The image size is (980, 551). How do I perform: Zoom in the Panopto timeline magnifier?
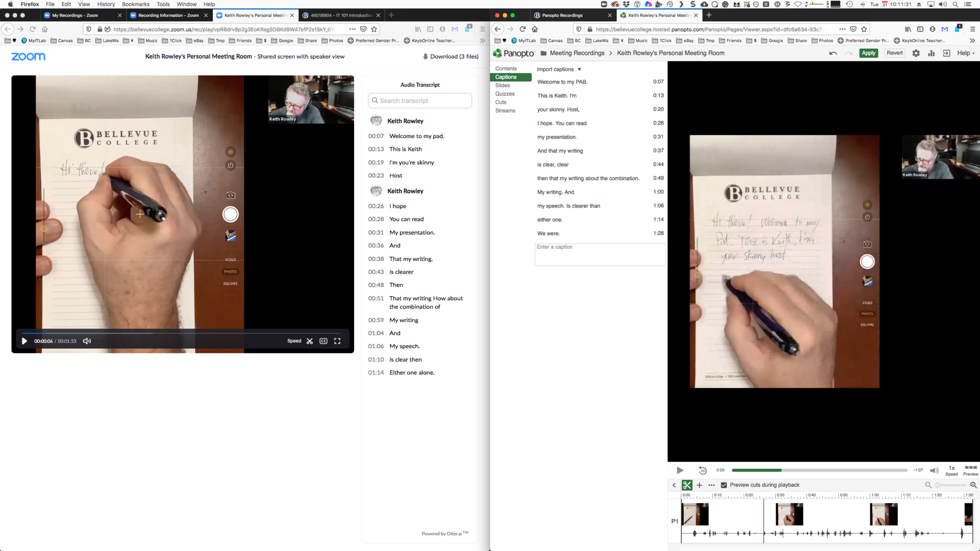[x=973, y=485]
